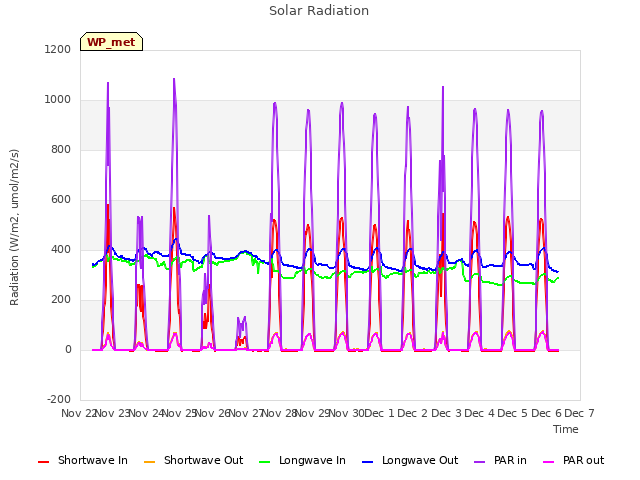Click the -200 y-axis tick label

[x=59, y=399]
